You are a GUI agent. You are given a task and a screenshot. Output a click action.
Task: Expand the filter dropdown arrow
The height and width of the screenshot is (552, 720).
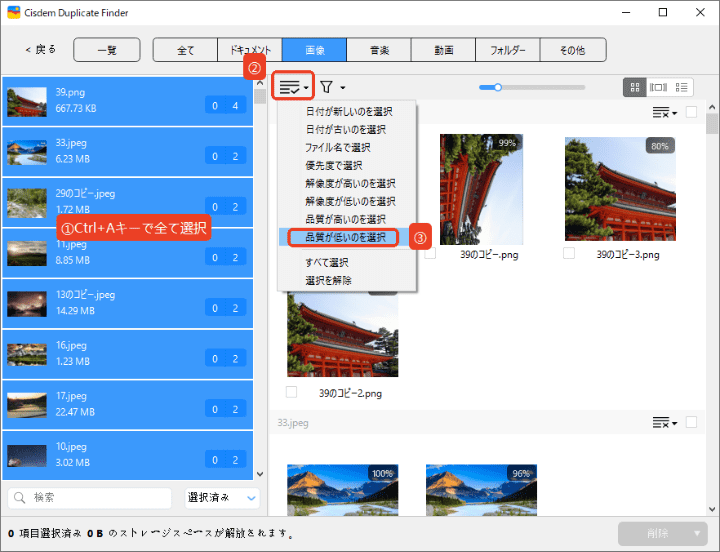343,87
